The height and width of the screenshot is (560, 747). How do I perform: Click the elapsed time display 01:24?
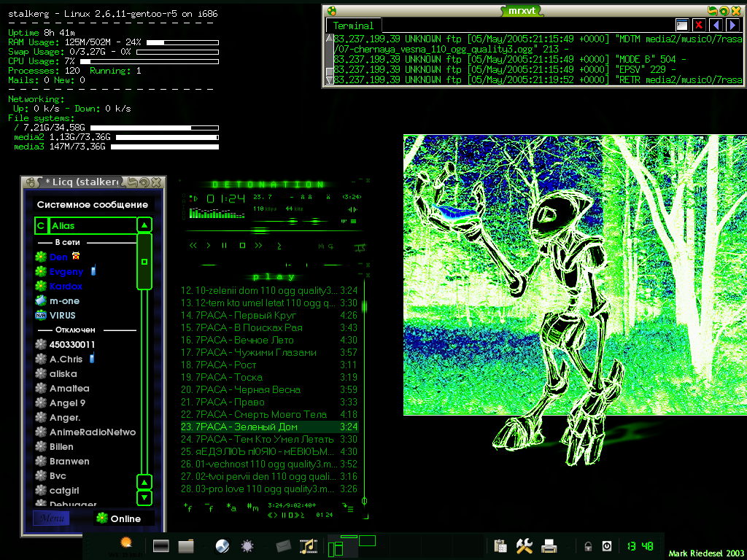click(x=226, y=198)
